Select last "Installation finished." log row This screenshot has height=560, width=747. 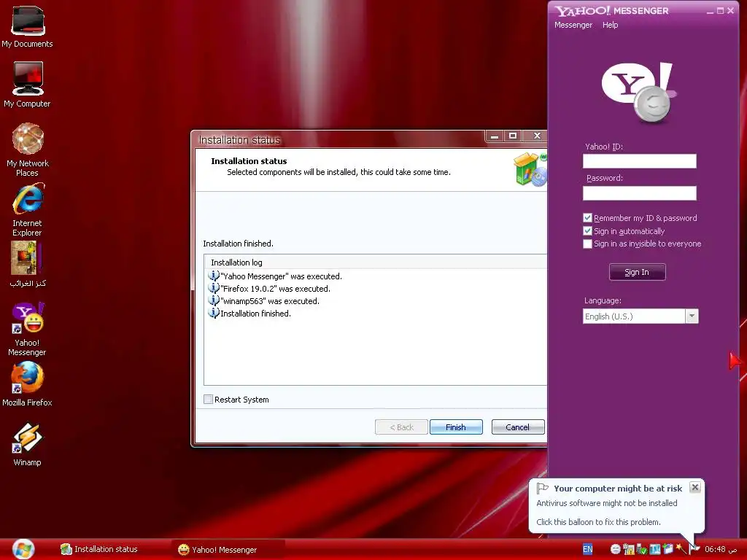(x=249, y=314)
